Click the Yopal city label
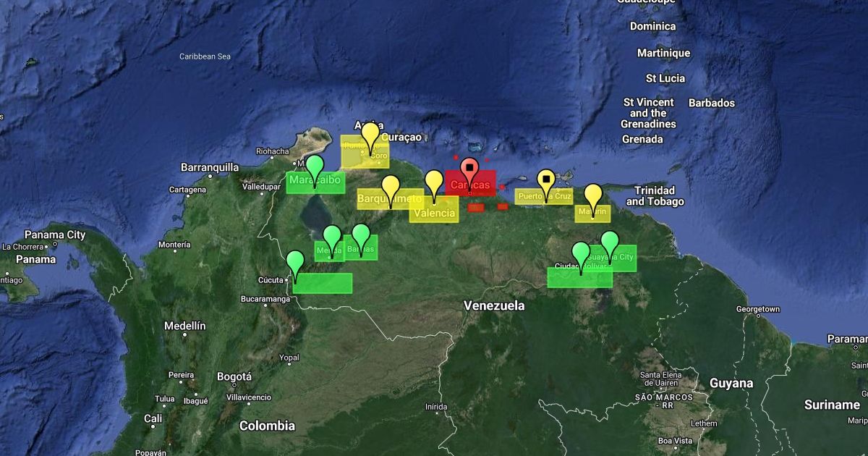Image resolution: width=868 pixels, height=456 pixels. [x=289, y=358]
